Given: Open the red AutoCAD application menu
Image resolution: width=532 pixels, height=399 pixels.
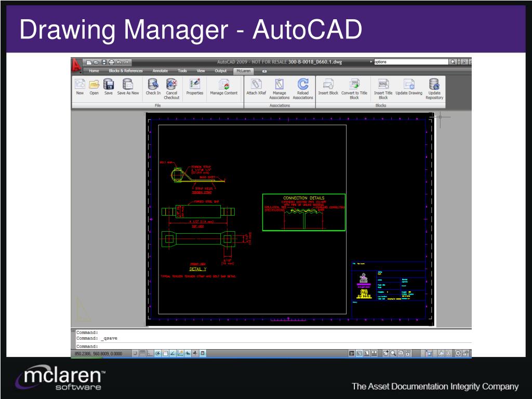Looking at the screenshot, I should 76,65.
